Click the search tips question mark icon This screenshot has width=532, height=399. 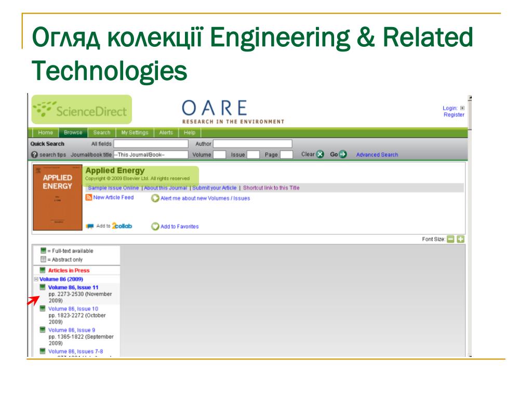[x=34, y=155]
